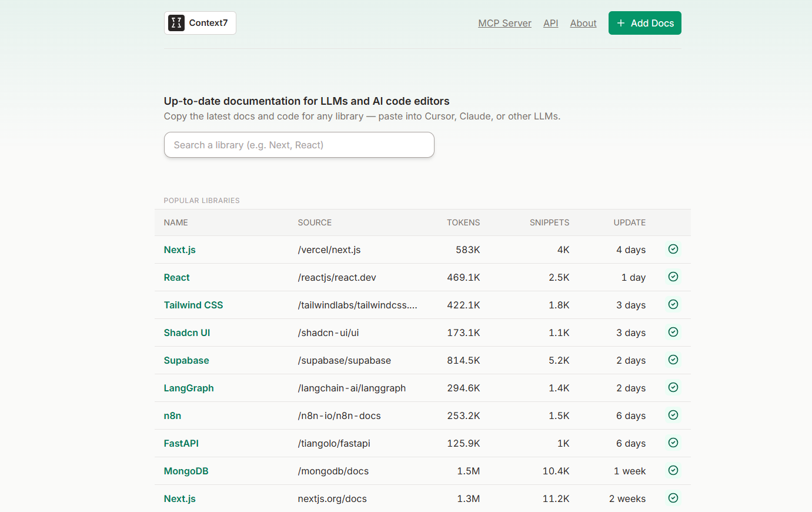Click the /langchain-ai/langgraph source text

(352, 388)
